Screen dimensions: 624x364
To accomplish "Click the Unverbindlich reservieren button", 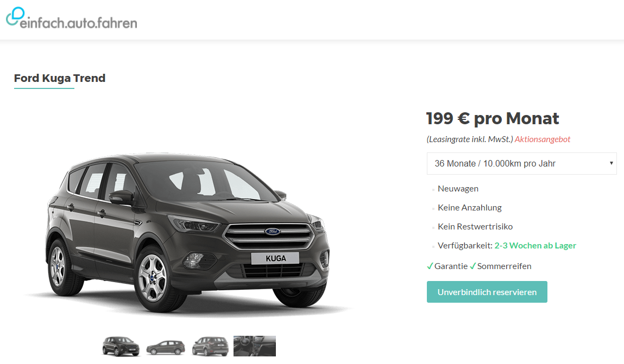I will click(487, 292).
